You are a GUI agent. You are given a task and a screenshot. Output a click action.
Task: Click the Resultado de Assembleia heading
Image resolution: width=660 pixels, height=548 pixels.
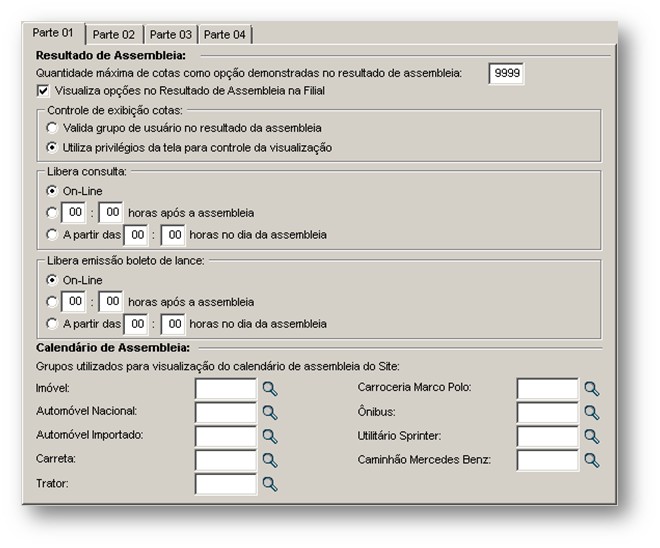point(111,56)
